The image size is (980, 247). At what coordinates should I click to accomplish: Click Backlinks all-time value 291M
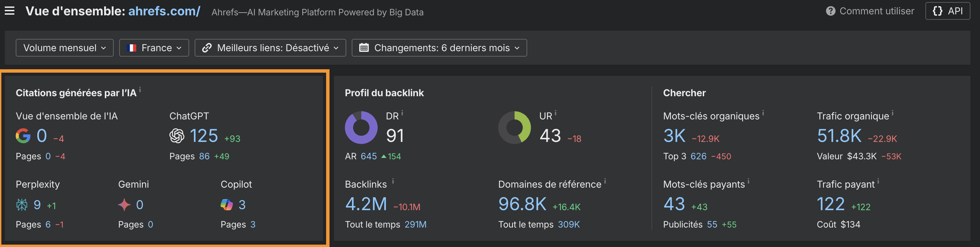(x=416, y=224)
